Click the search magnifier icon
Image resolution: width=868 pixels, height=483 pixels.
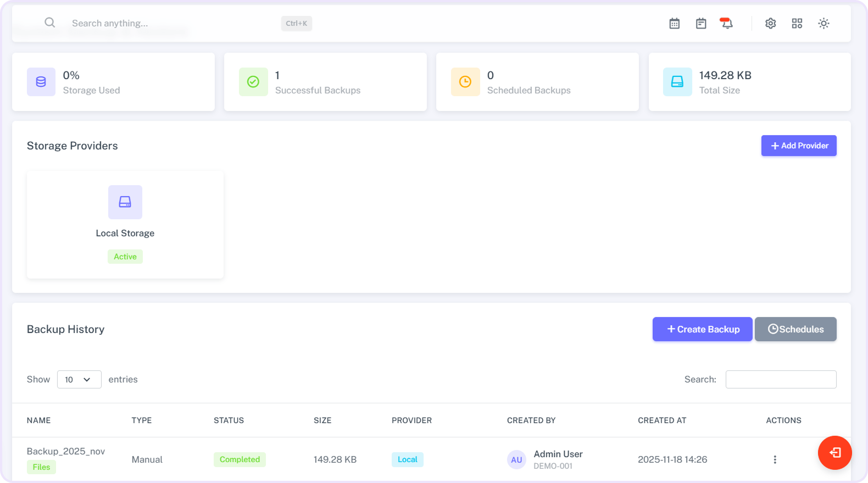(50, 23)
